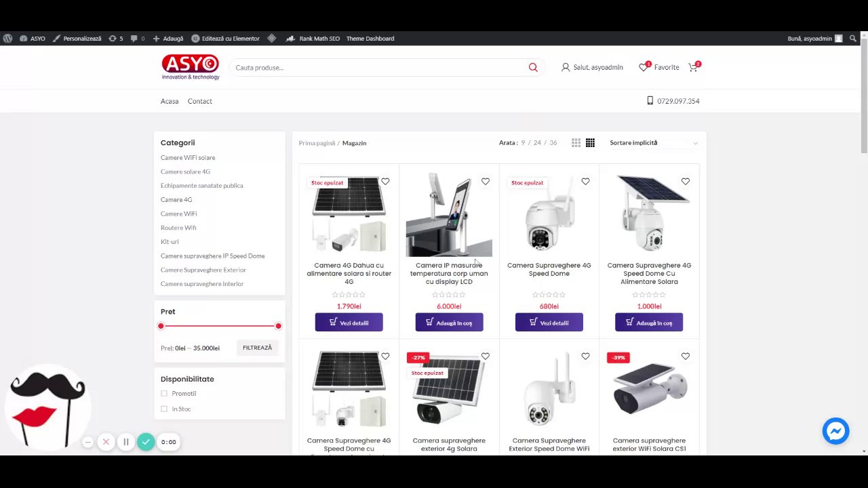Wishlist heart on WiFi Solara CS1 camera
Screen dimensions: 868x488
pos(686,357)
